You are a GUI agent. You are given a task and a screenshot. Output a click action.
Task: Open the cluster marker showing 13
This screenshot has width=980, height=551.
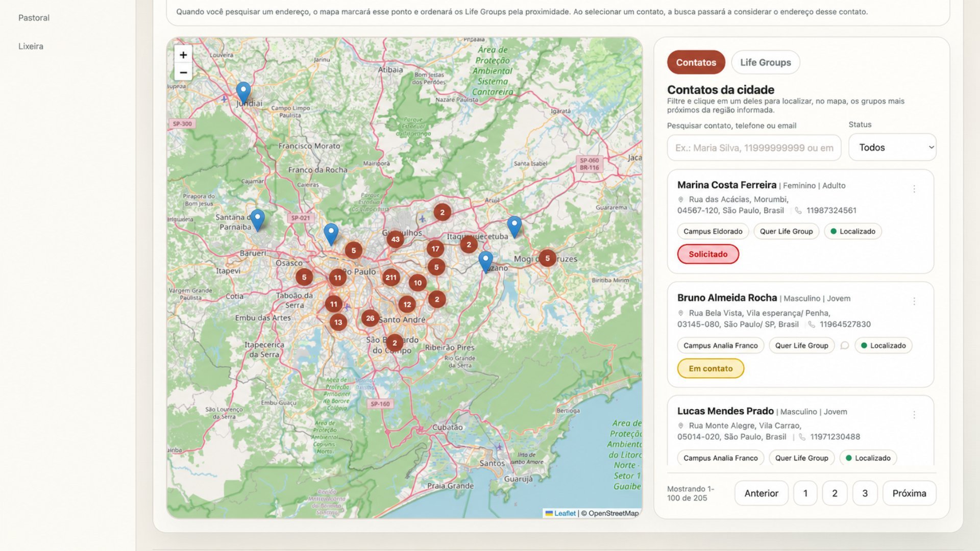(338, 322)
